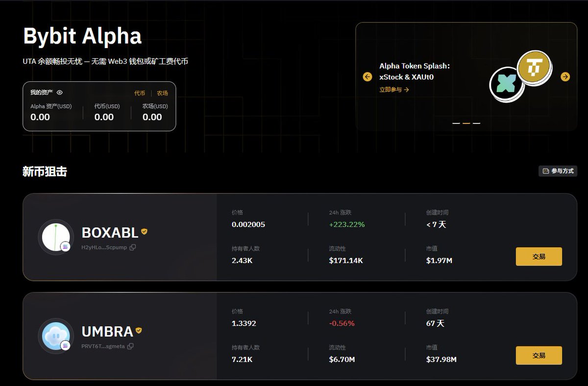Click the UMBRA token name
Viewport: 588px width, 386px height.
pyautogui.click(x=107, y=332)
